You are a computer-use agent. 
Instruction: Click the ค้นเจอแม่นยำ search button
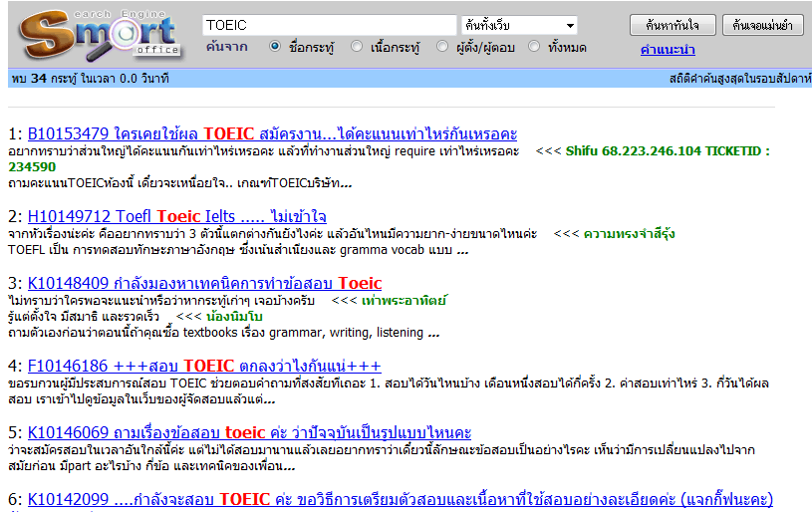(762, 25)
